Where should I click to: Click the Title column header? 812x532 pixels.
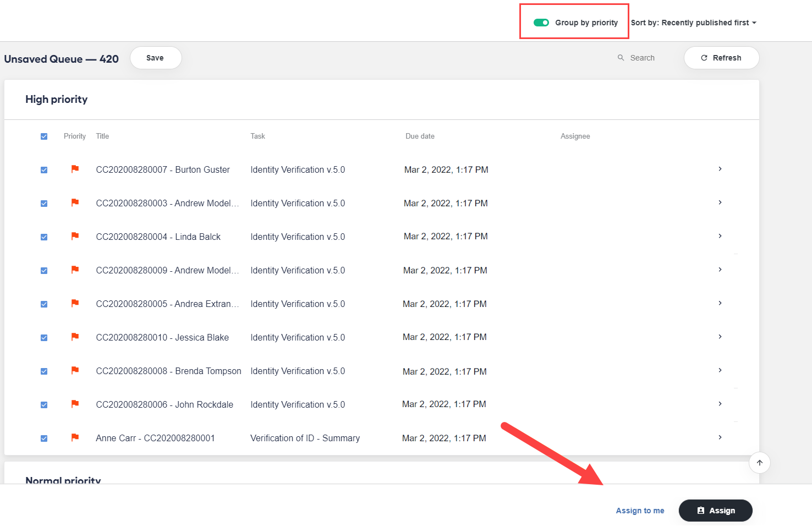tap(102, 136)
